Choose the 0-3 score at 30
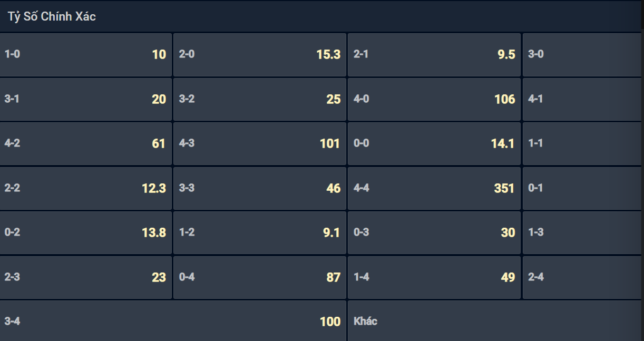Viewport: 644px width, 341px height. tap(434, 232)
